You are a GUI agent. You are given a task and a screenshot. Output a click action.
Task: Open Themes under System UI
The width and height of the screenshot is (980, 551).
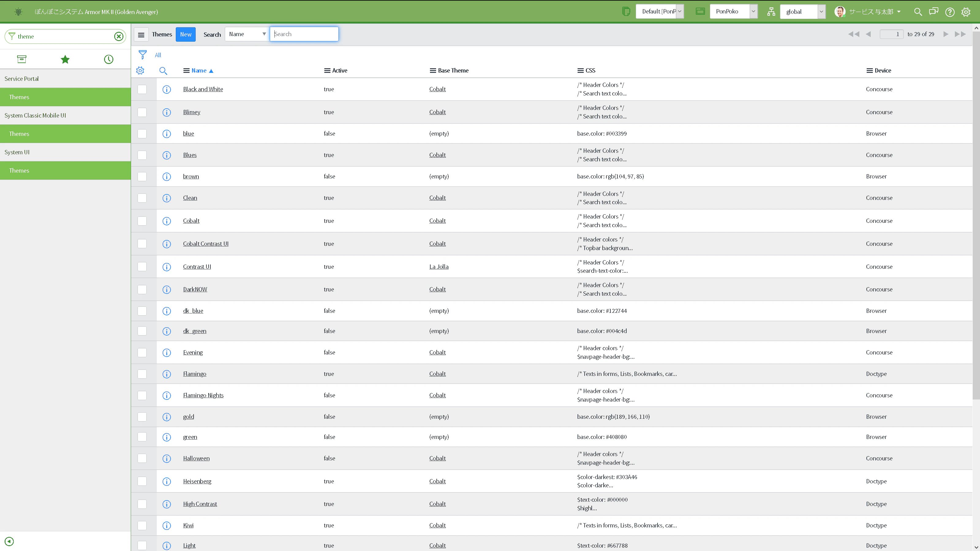[66, 171]
